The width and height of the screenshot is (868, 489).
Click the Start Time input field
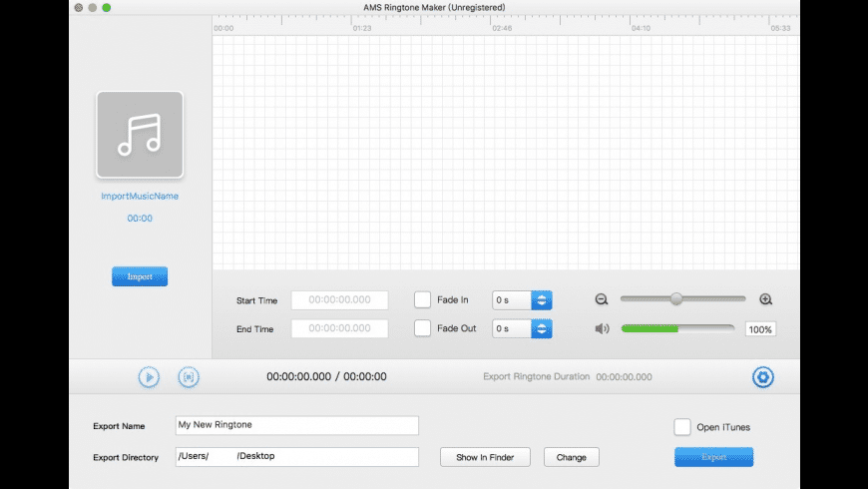340,300
